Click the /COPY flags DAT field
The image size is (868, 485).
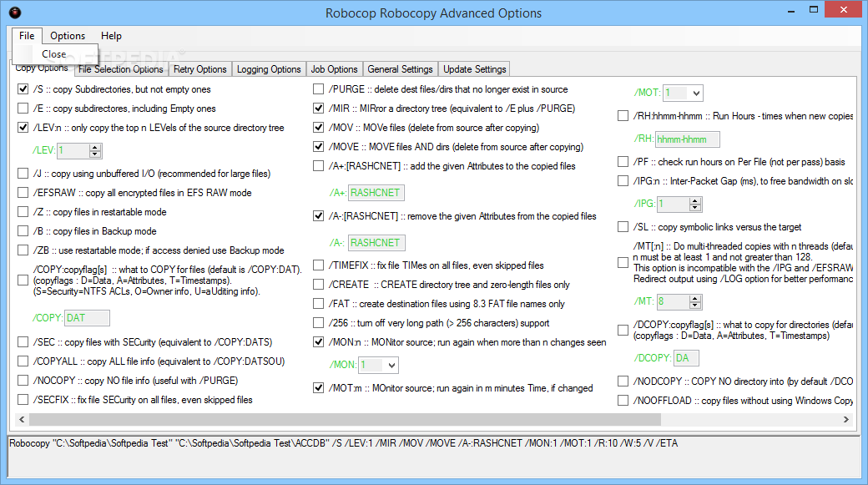88,318
